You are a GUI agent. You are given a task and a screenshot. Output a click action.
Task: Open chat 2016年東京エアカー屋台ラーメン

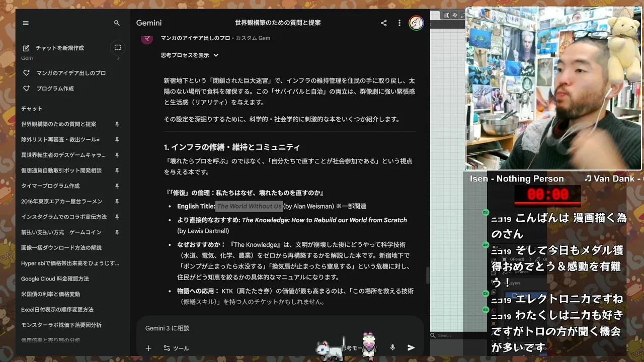[x=61, y=202]
